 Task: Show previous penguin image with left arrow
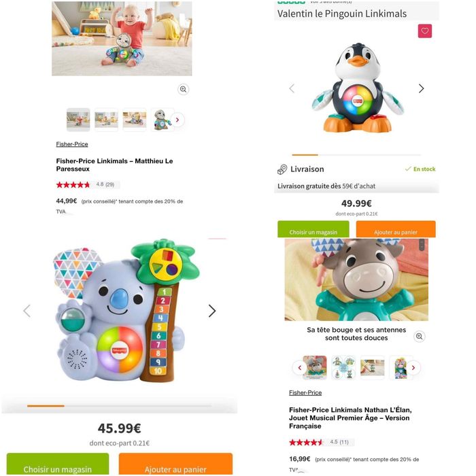tap(292, 88)
